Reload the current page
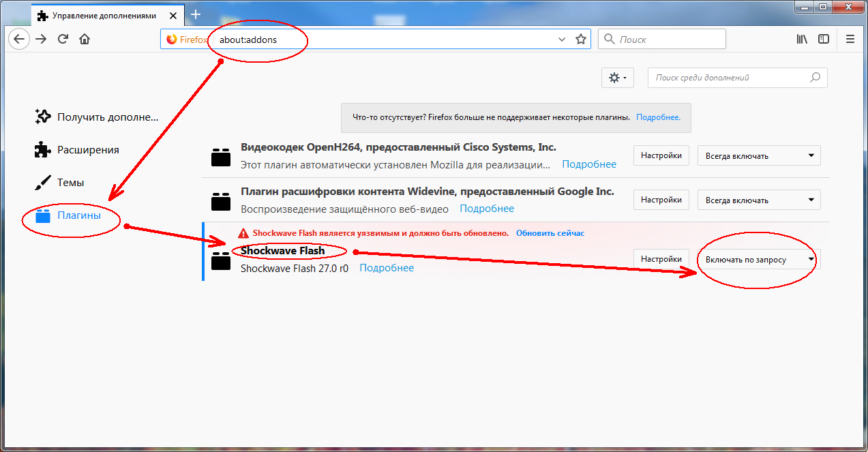 click(x=63, y=39)
